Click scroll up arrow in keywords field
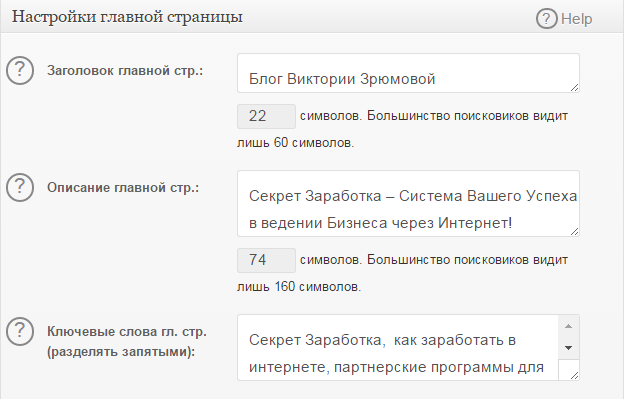The height and width of the screenshot is (399, 624). [569, 326]
